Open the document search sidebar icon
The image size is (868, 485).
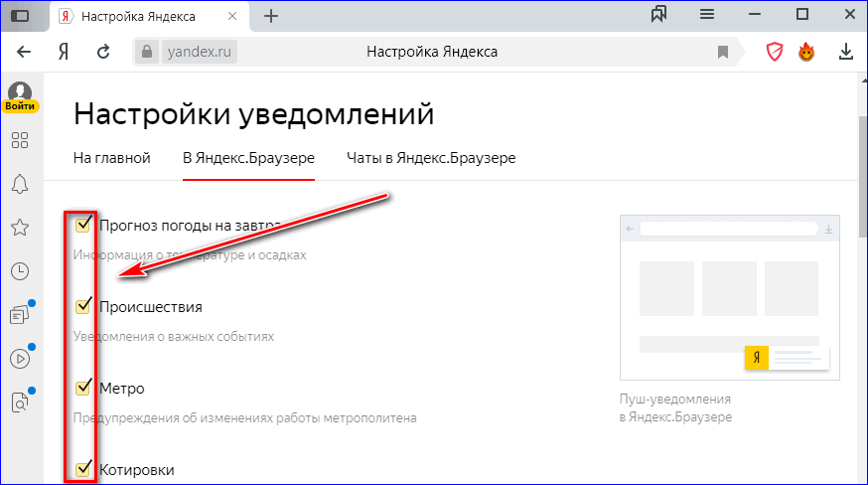pos(20,403)
